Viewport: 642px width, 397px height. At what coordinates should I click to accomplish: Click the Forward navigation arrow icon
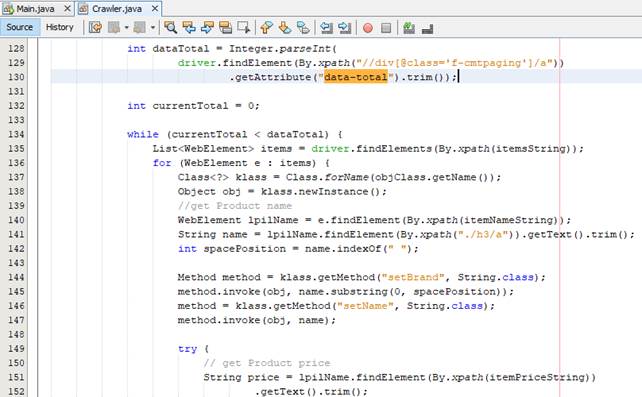tap(140, 27)
